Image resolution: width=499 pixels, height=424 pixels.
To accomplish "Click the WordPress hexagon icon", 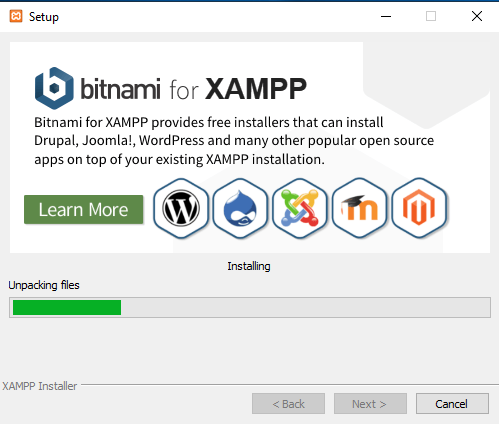I will pyautogui.click(x=181, y=208).
